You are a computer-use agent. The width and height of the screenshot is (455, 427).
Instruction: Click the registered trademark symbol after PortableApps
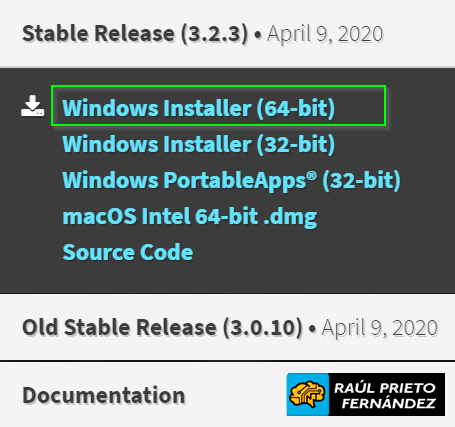point(312,175)
